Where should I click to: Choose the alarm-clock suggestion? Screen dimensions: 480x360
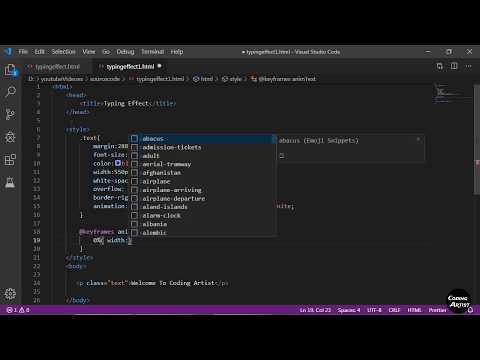tap(202, 216)
